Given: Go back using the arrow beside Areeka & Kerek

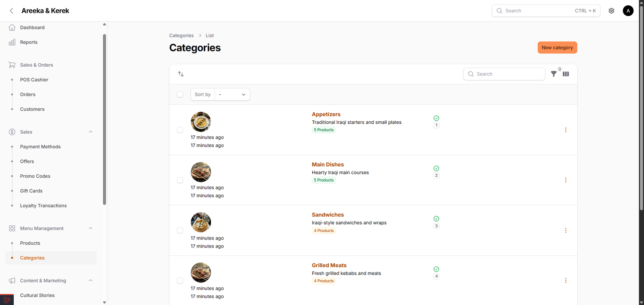Looking at the screenshot, I should point(11,11).
